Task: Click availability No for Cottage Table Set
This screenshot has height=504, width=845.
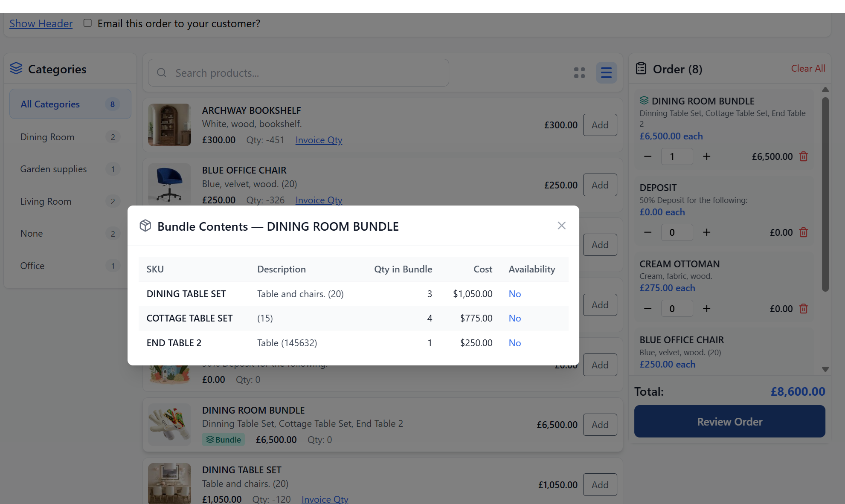Action: 514,318
